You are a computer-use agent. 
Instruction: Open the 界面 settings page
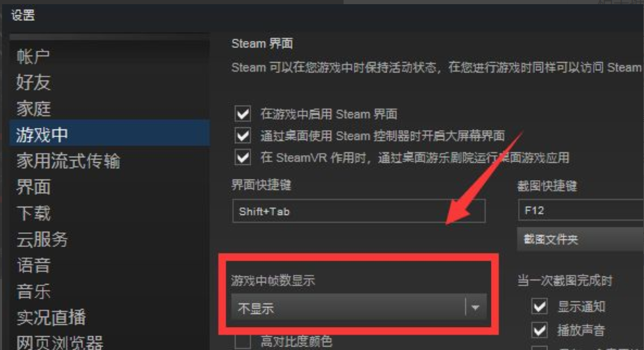point(33,187)
